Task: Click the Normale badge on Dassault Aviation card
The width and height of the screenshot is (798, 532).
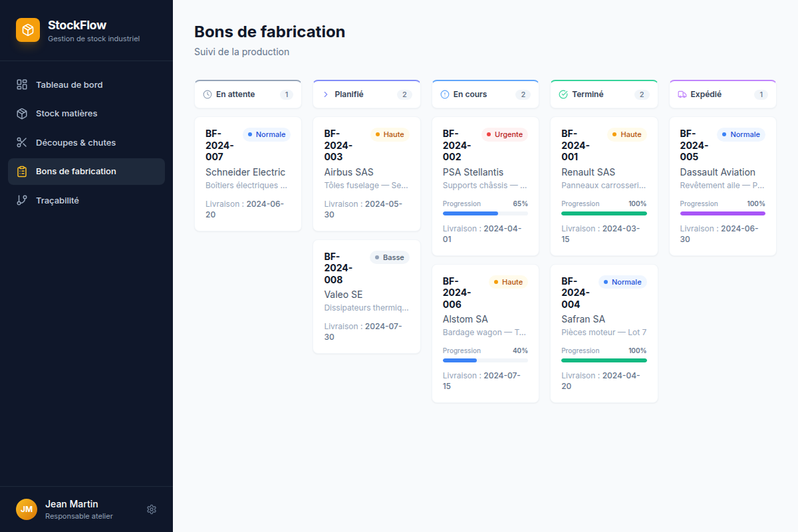Action: coord(741,134)
